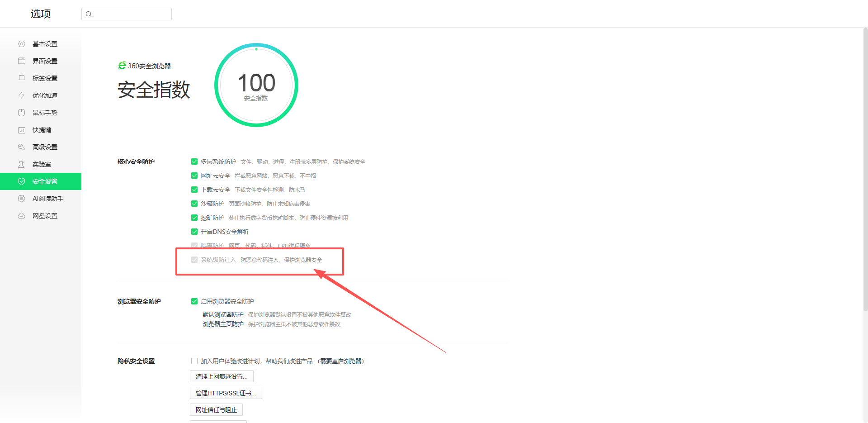Click 网址信任与阻止 button
Image resolution: width=868 pixels, height=423 pixels.
(x=216, y=410)
